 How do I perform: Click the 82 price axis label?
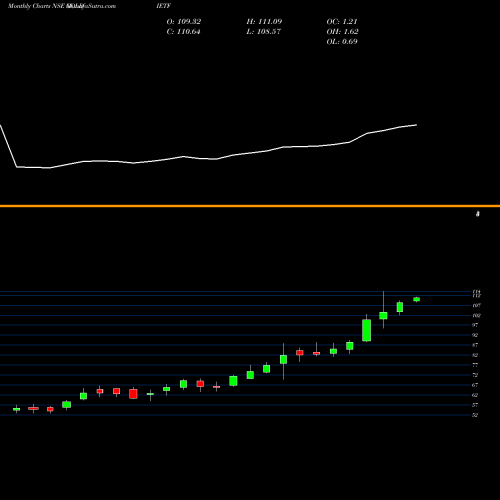[x=475, y=355]
